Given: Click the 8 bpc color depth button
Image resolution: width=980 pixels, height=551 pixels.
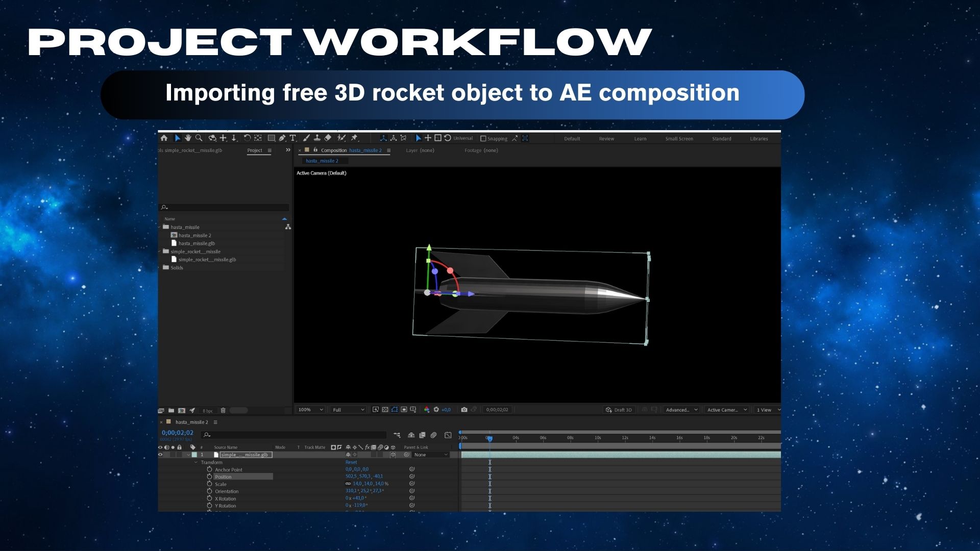Looking at the screenshot, I should [x=208, y=411].
